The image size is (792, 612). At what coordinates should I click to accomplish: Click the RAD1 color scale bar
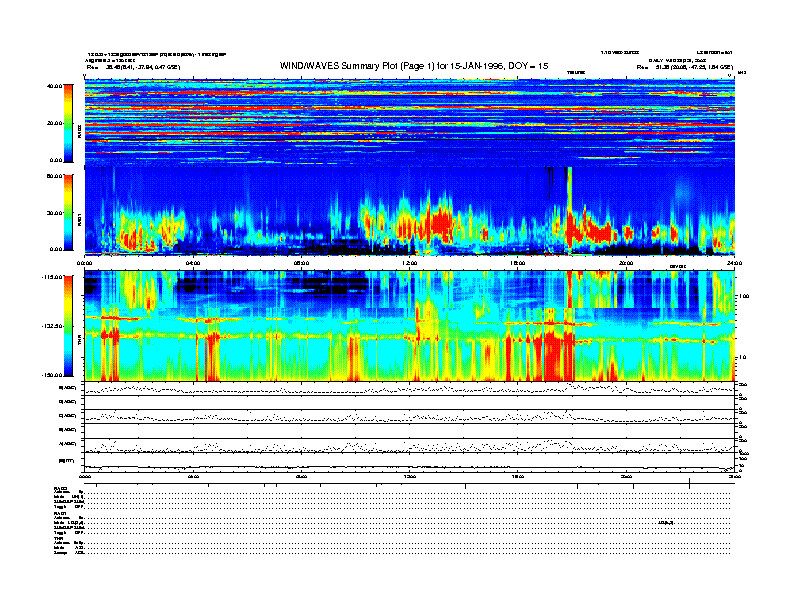click(68, 212)
